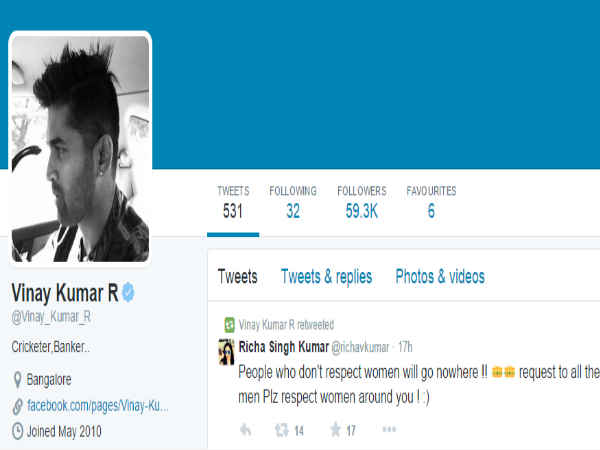Viewport: 600px width, 450px height.
Task: Open the Photos & videos tab
Action: click(x=440, y=277)
